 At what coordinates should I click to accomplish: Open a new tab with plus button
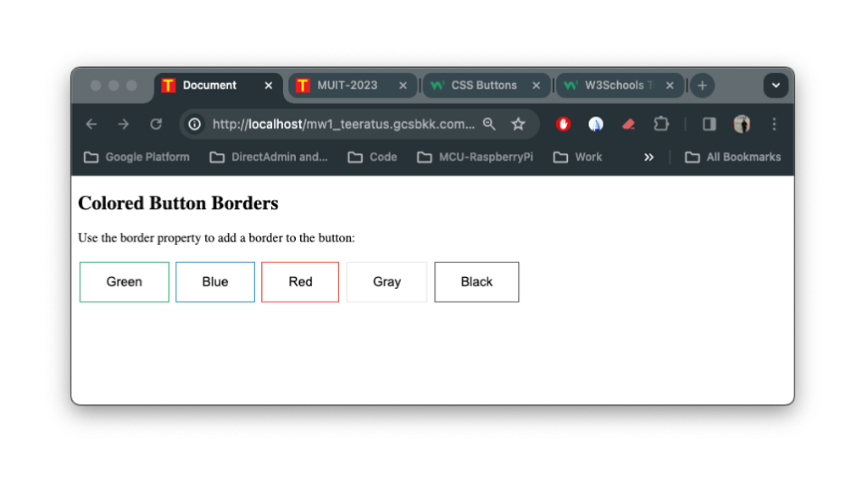coord(702,86)
